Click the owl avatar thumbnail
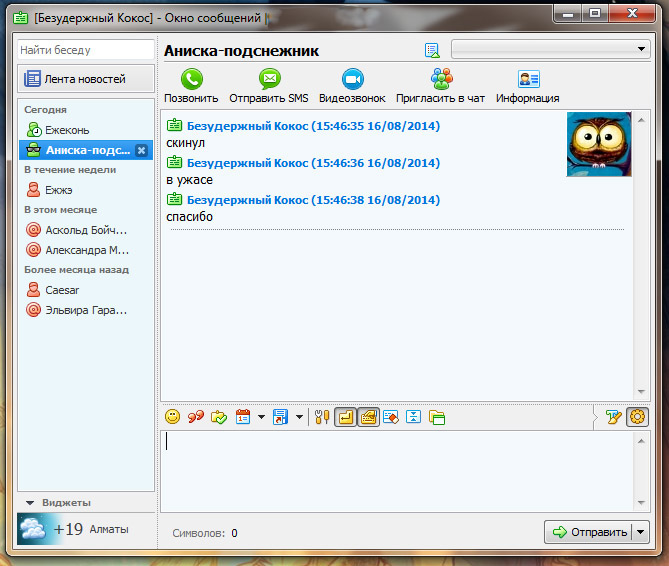The width and height of the screenshot is (669, 566). pyautogui.click(x=599, y=144)
